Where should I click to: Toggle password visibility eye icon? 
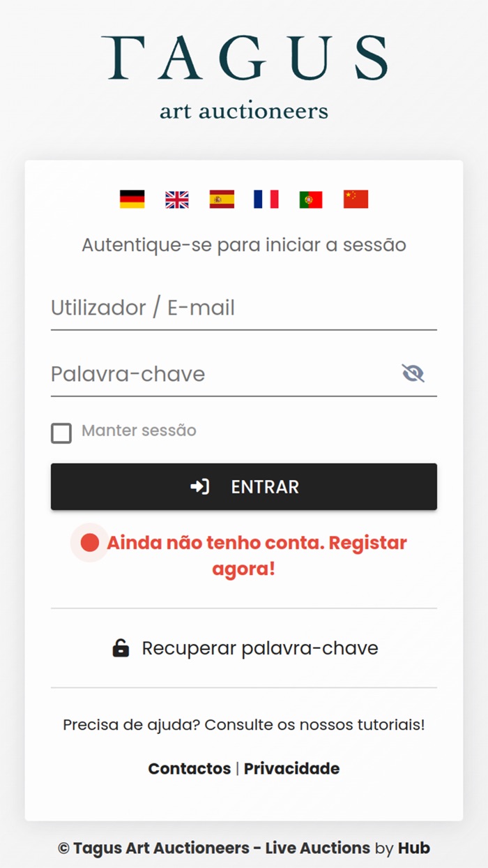coord(413,373)
